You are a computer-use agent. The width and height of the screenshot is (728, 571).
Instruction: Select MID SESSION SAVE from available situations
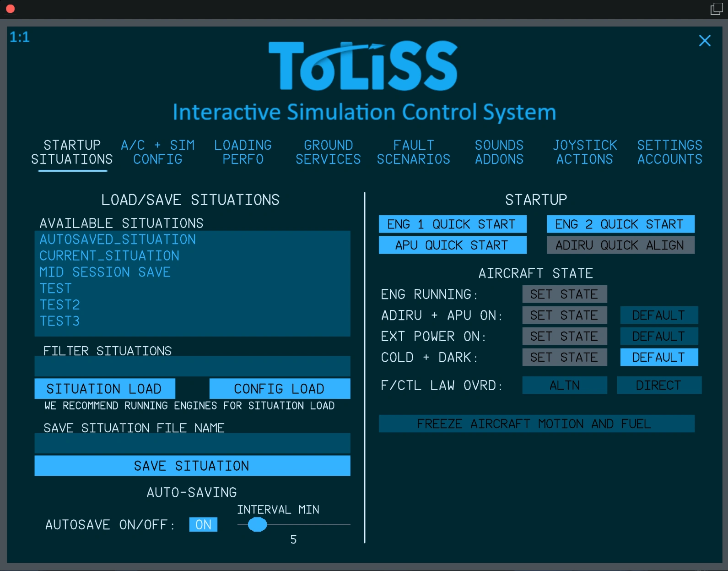coord(105,272)
